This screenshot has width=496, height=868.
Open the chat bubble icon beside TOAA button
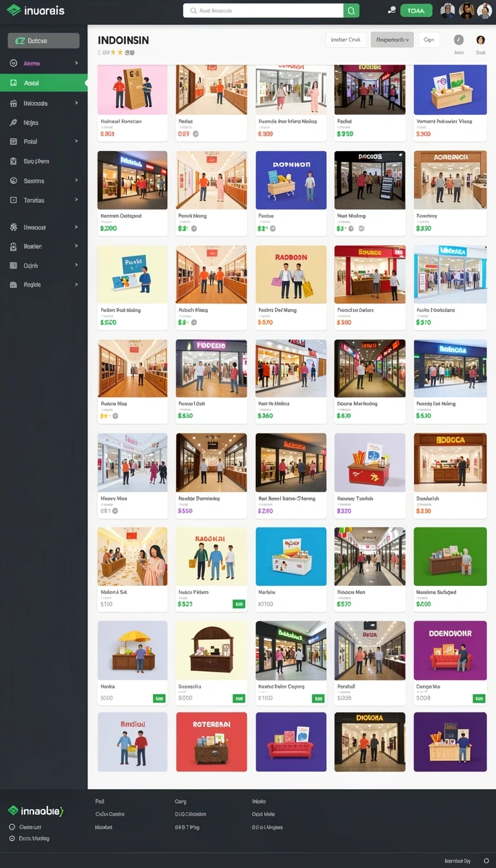pos(391,10)
